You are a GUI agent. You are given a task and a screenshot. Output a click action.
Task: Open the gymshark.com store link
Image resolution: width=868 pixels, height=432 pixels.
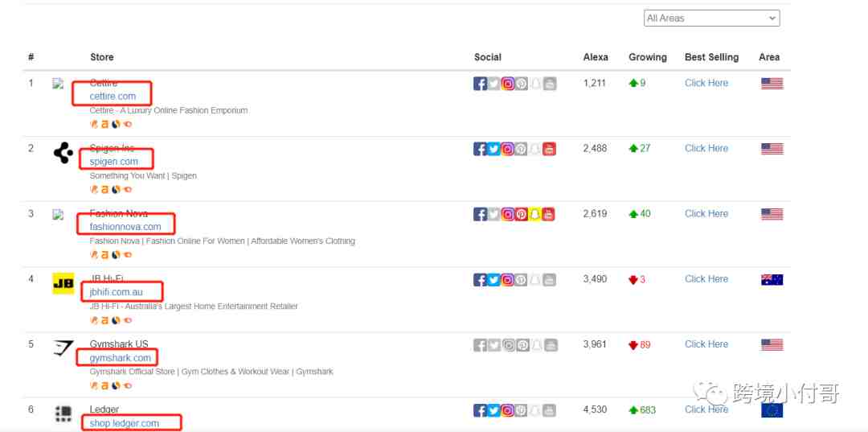tap(120, 358)
